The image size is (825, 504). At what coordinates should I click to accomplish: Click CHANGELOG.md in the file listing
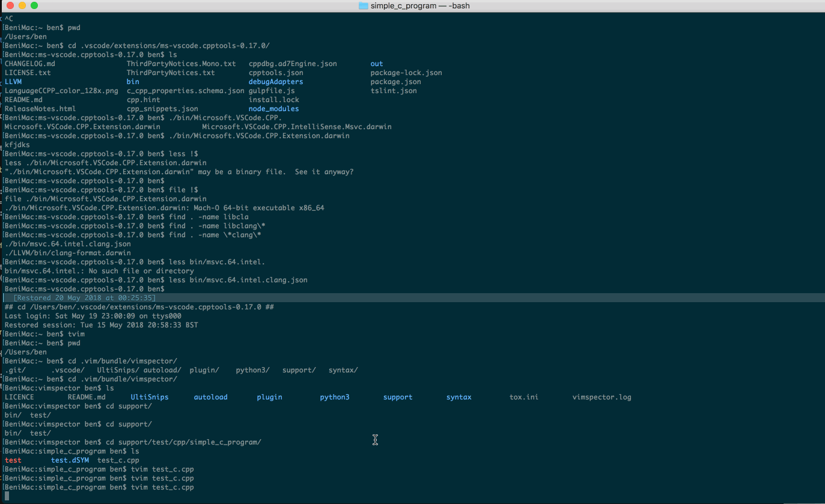click(30, 64)
